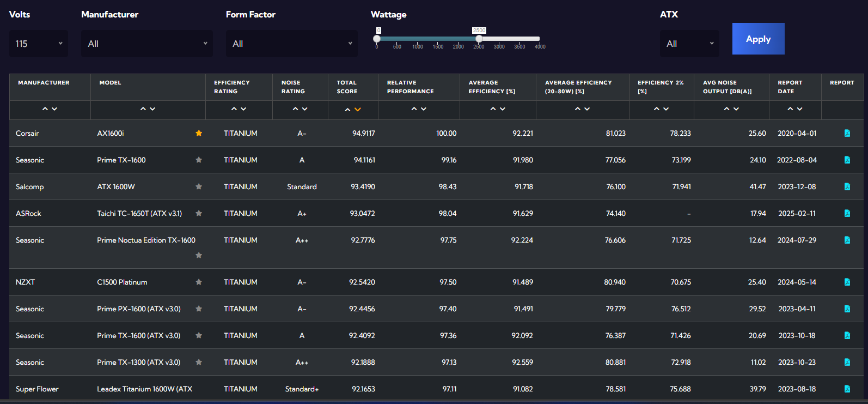Sort Avg Noise Output column ascending

[x=727, y=109]
